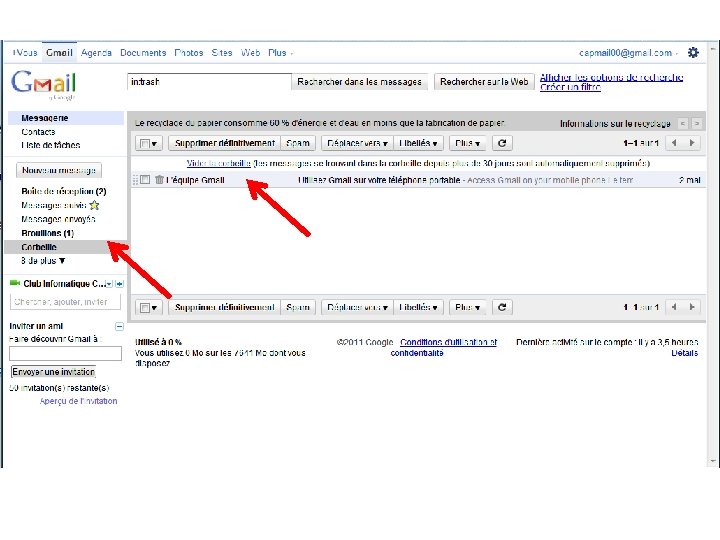Click Rechercher dans les messages button
The image size is (720, 540).
pyautogui.click(x=359, y=82)
